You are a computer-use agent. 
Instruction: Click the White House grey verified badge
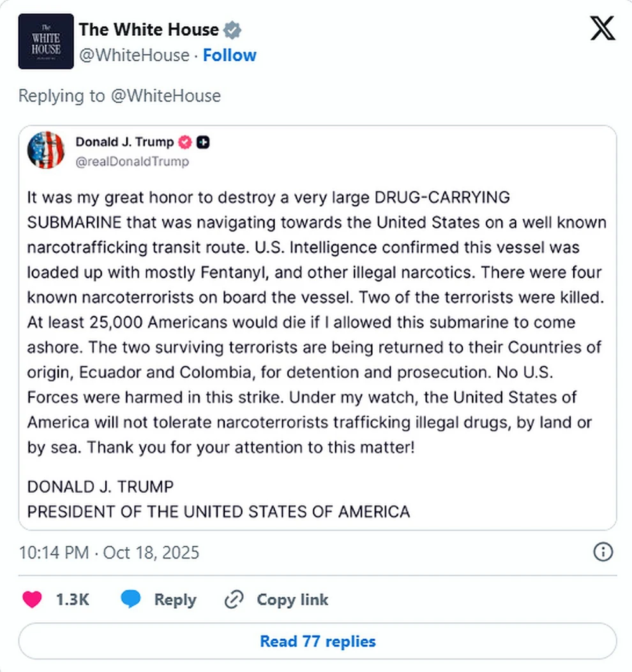[x=232, y=29]
